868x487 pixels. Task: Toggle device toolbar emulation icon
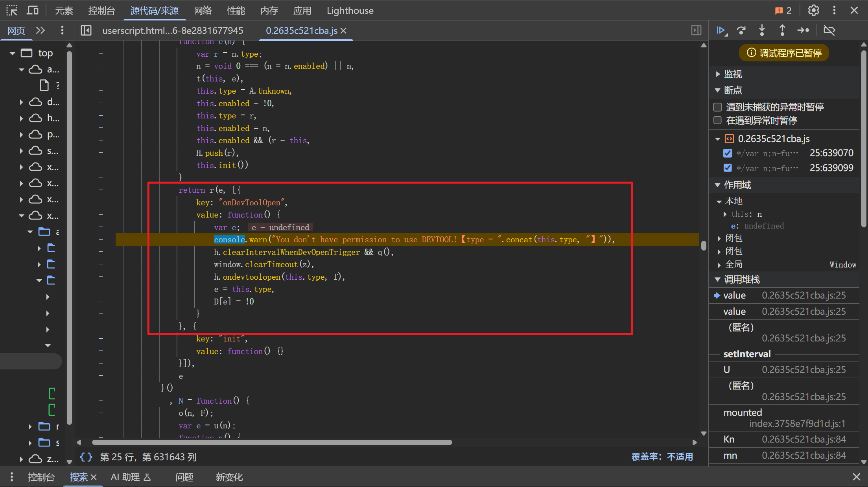[32, 10]
